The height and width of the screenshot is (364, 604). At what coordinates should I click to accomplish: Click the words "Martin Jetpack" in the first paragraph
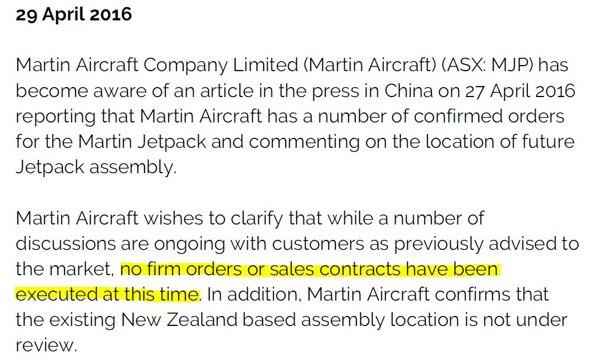point(142,142)
